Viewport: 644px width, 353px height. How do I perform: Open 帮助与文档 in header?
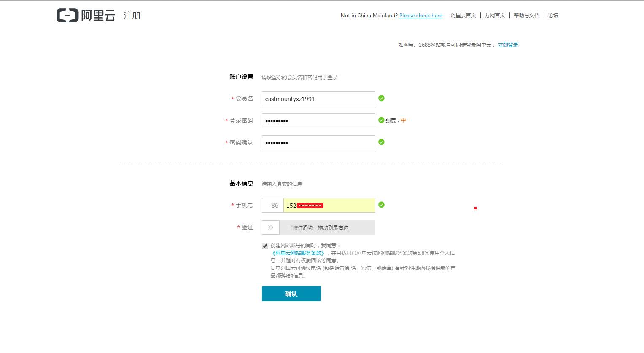point(526,16)
